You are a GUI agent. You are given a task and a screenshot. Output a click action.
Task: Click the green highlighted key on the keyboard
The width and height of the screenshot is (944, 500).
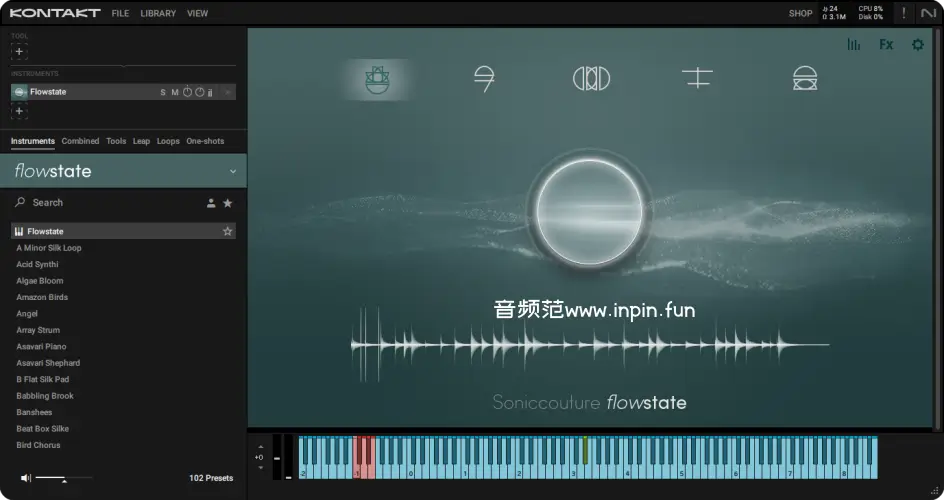(x=585, y=451)
